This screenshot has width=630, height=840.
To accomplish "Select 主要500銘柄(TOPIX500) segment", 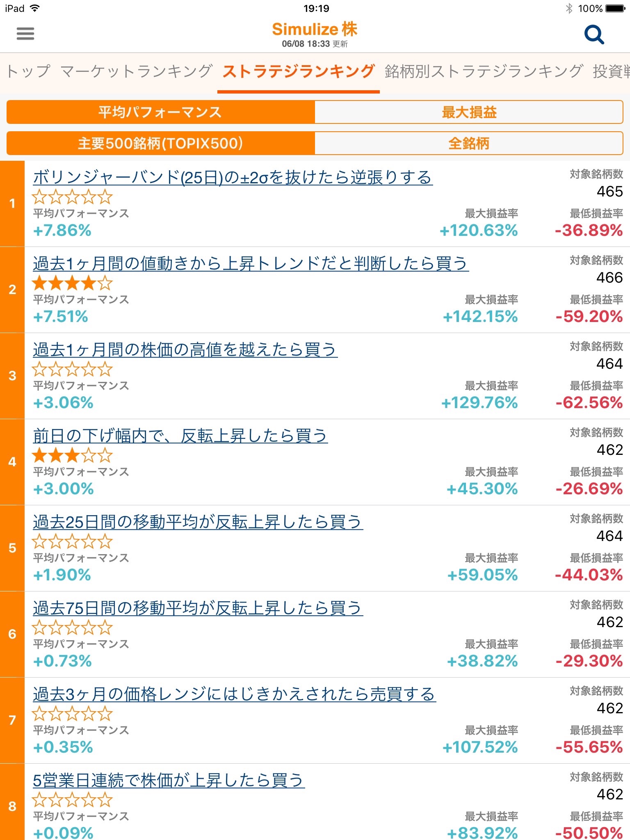I will point(160,143).
